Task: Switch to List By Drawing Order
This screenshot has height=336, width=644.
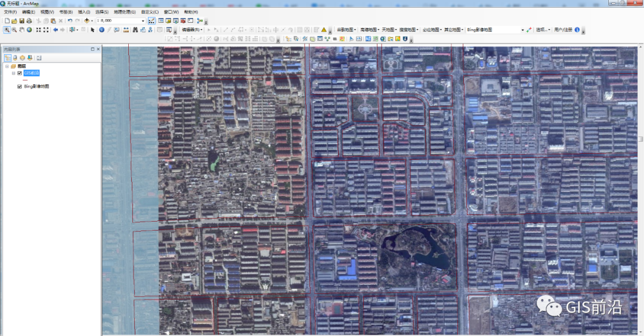Action: click(x=7, y=58)
